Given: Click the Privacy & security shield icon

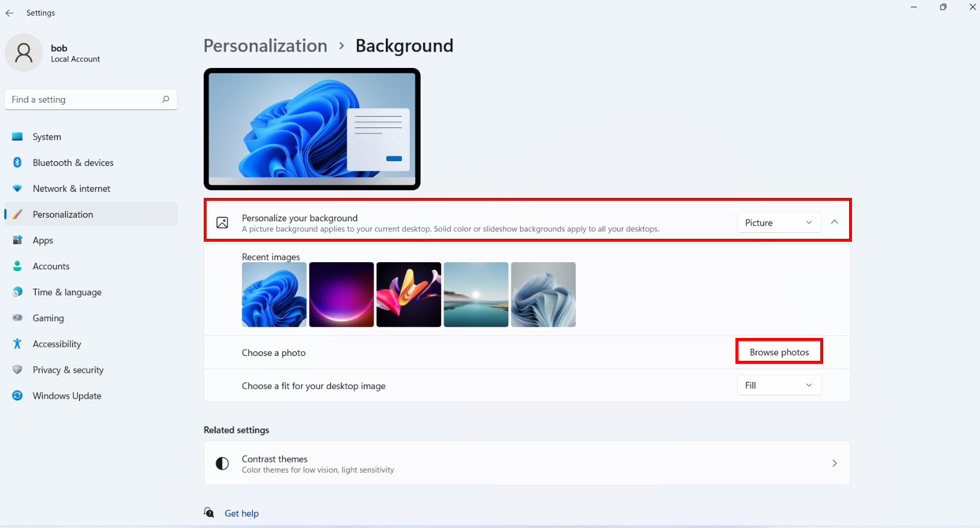Looking at the screenshot, I should [17, 369].
